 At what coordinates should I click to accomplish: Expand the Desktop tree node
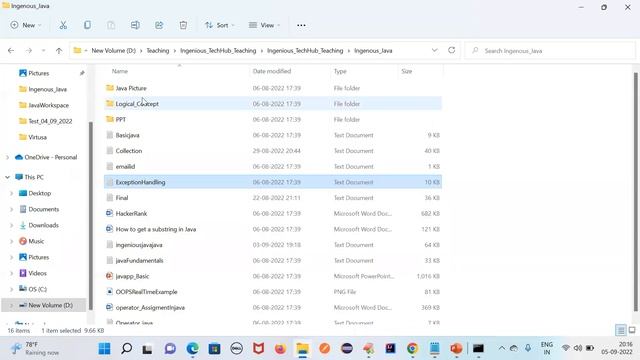11,193
